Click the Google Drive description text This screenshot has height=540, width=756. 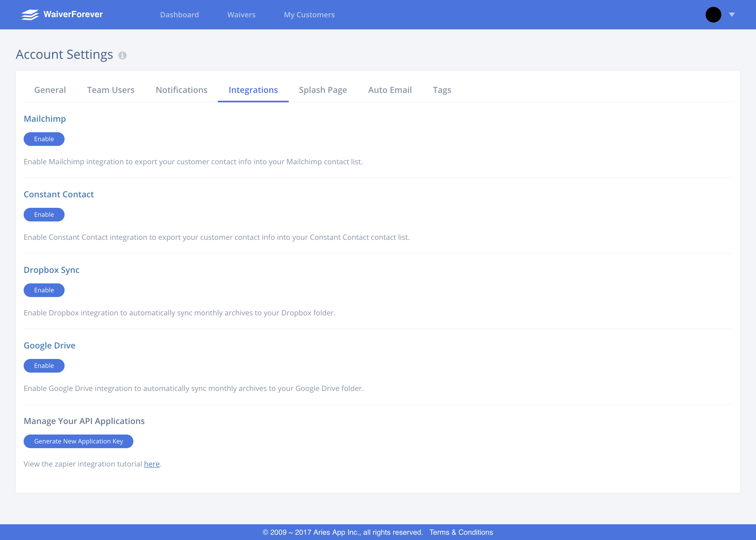click(x=193, y=388)
